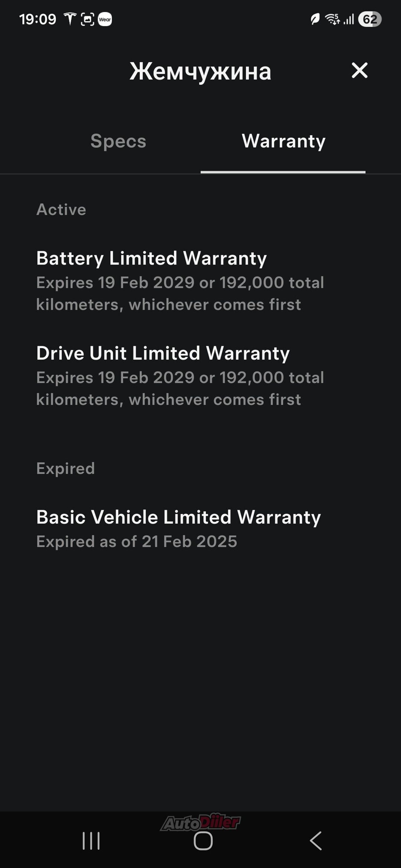Open Battery Limited Warranty entry
401x868 pixels.
(x=151, y=259)
